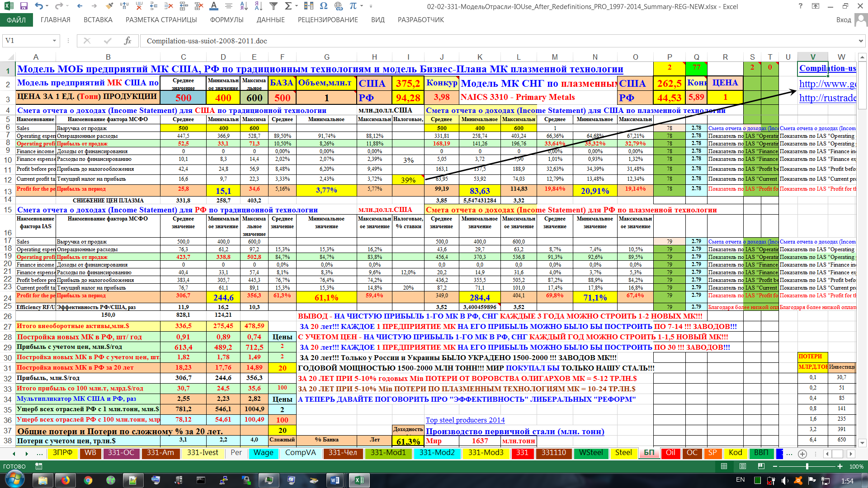The height and width of the screenshot is (488, 868).
Task: Open Word from the Windows taskbar
Action: (x=335, y=480)
